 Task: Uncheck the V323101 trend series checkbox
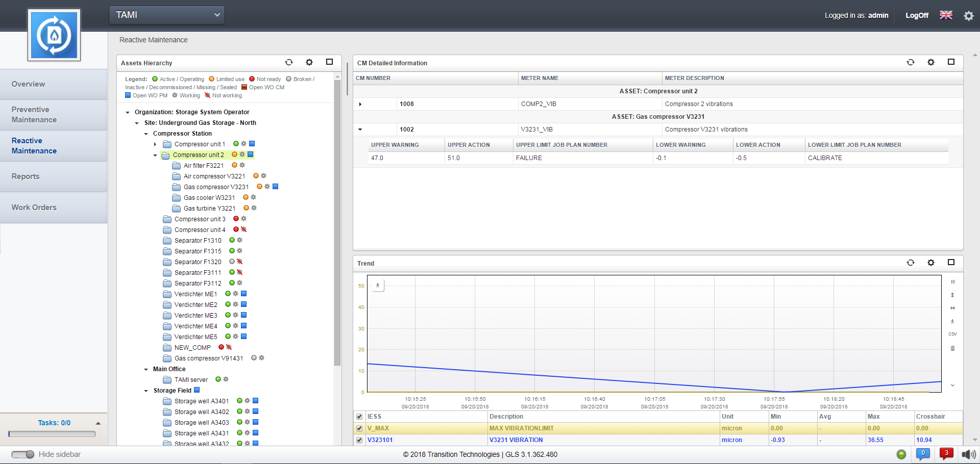359,440
